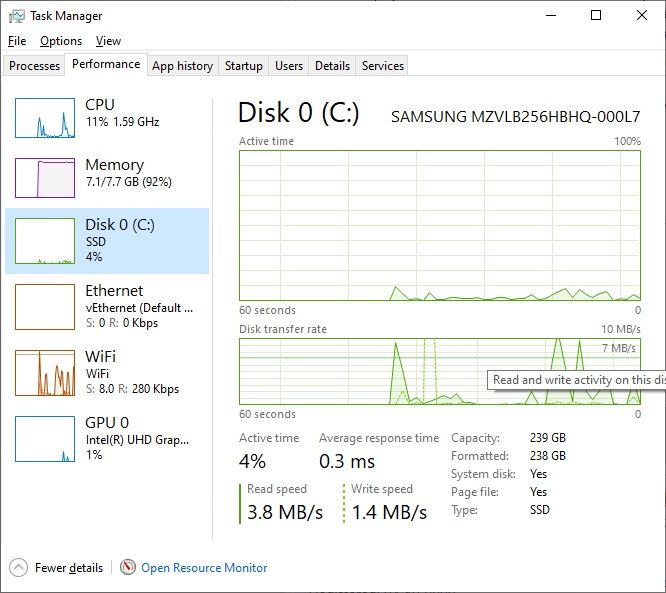Open the Options menu
Viewport: 666px width, 593px height.
coord(61,41)
